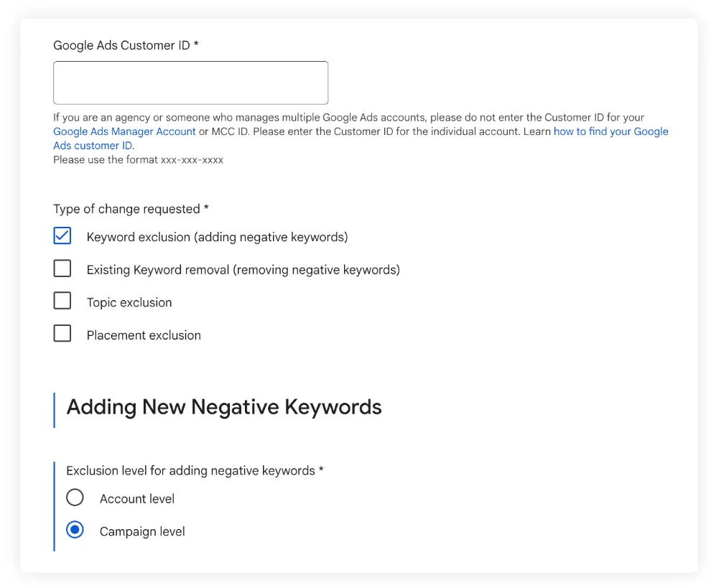Viewport: 711px width, 588px height.
Task: Tick the Placement exclusion checkbox
Action: [62, 333]
